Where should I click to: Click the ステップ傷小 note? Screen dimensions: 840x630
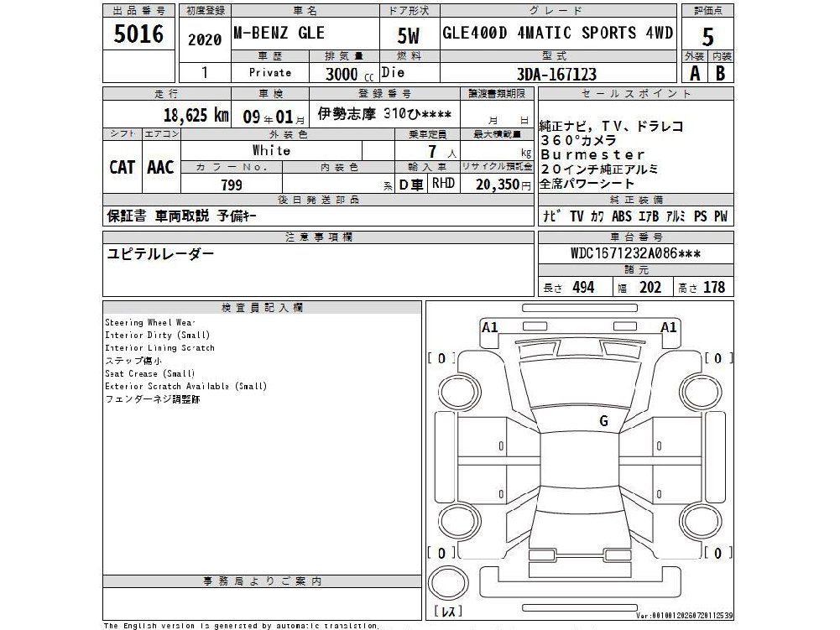[x=133, y=361]
